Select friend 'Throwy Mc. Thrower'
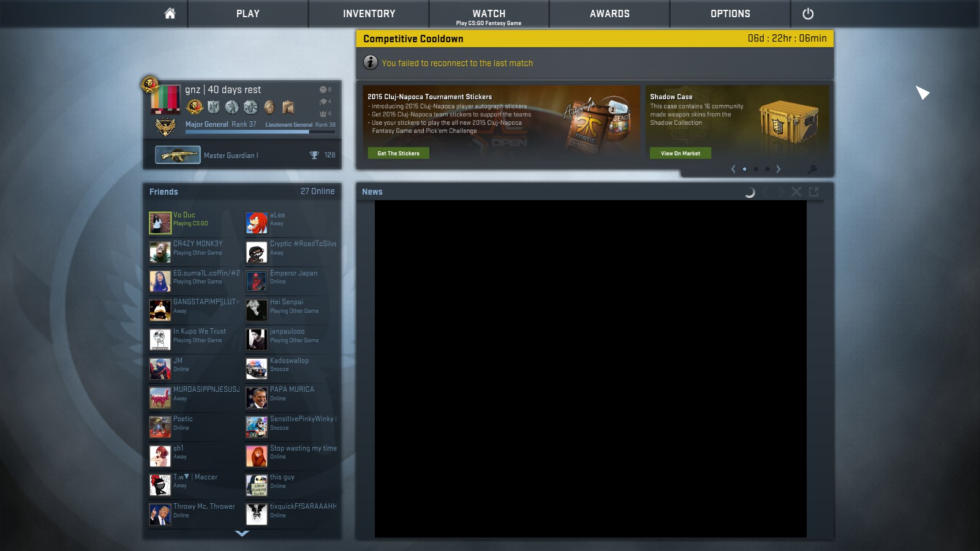The height and width of the screenshot is (551, 980). point(195,514)
